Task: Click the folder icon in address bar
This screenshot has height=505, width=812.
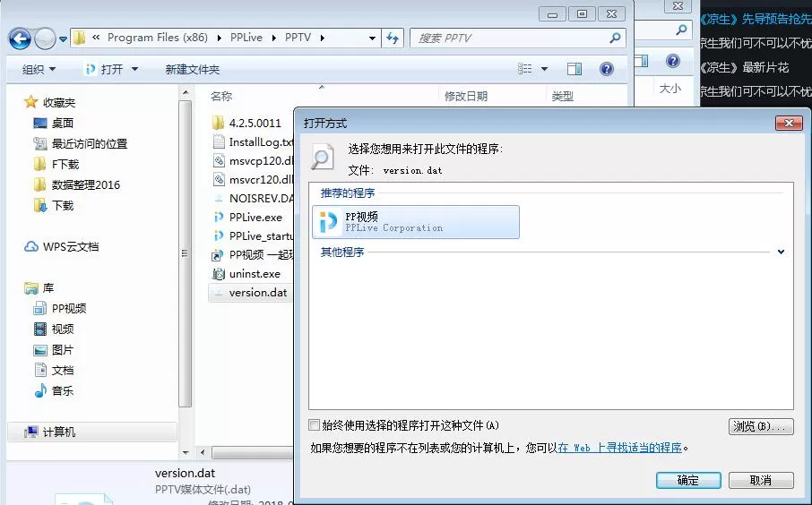Action: [x=79, y=38]
